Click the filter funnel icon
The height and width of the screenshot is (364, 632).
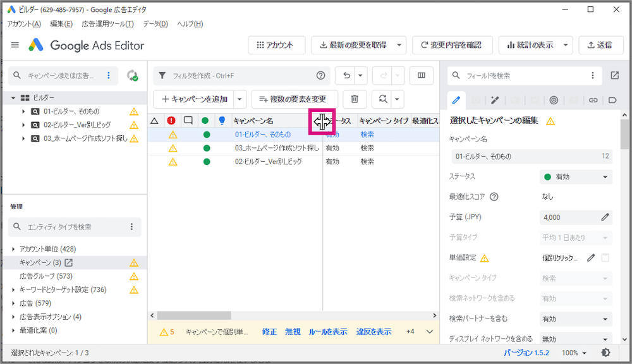[x=162, y=75]
